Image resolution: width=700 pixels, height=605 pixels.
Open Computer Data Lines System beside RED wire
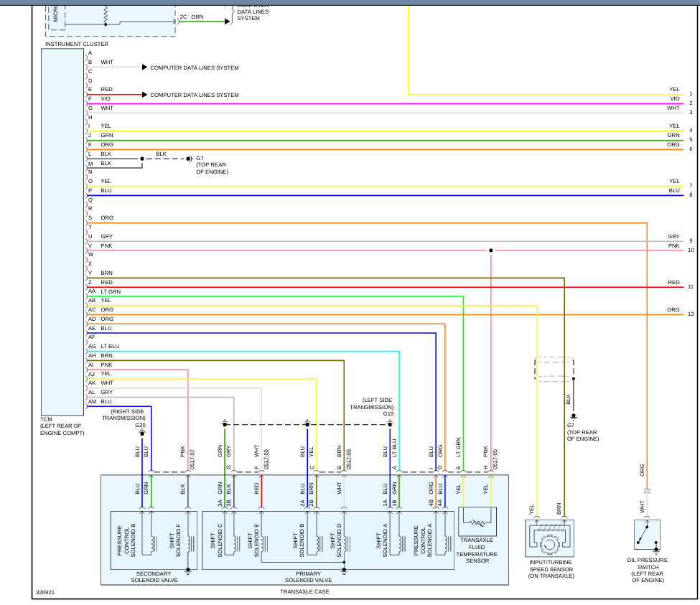194,95
